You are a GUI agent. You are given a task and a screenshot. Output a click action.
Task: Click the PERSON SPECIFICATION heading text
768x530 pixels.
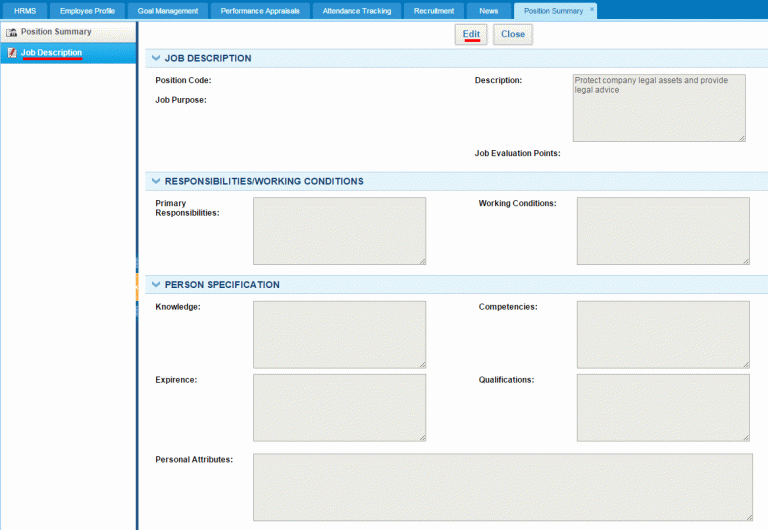(222, 285)
